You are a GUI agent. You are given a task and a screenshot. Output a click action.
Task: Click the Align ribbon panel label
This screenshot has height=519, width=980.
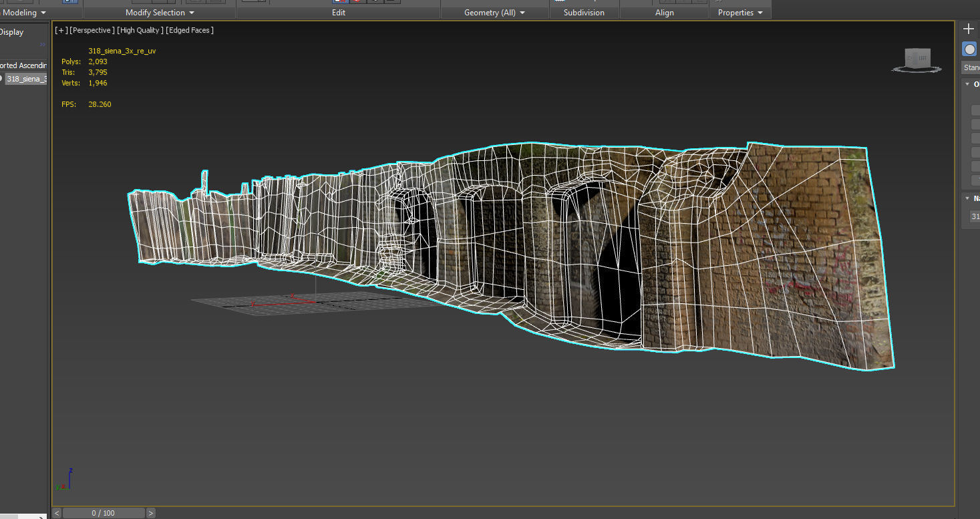pyautogui.click(x=664, y=13)
